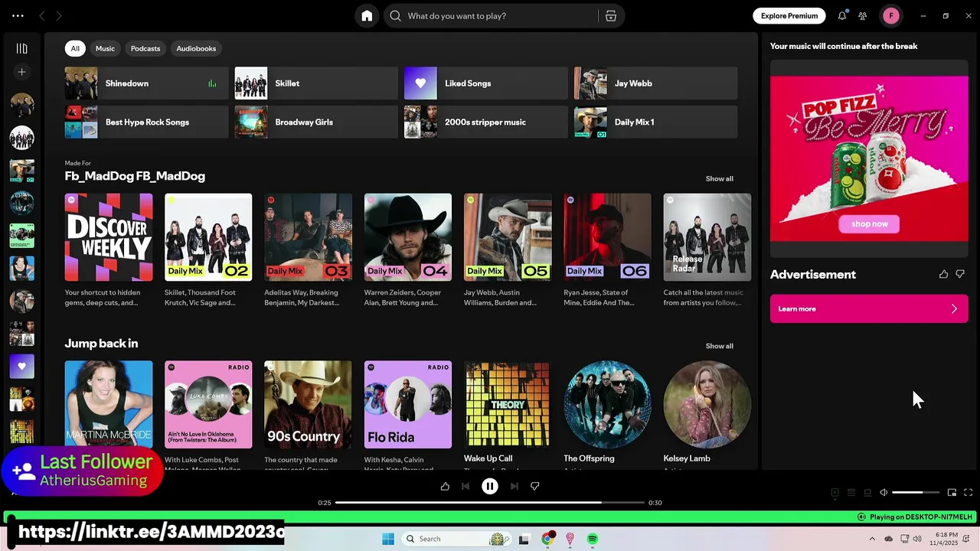Open the Daily Mix 03 cover

(x=308, y=237)
